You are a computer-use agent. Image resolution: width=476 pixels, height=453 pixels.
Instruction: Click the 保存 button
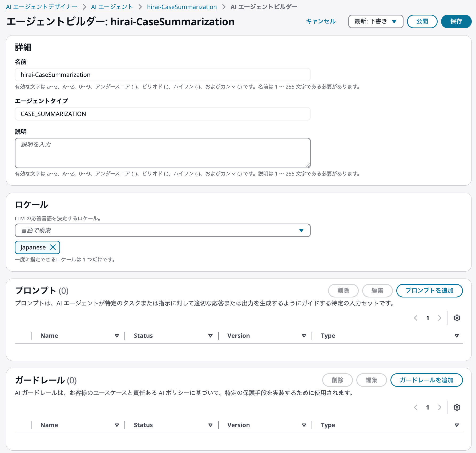(456, 22)
